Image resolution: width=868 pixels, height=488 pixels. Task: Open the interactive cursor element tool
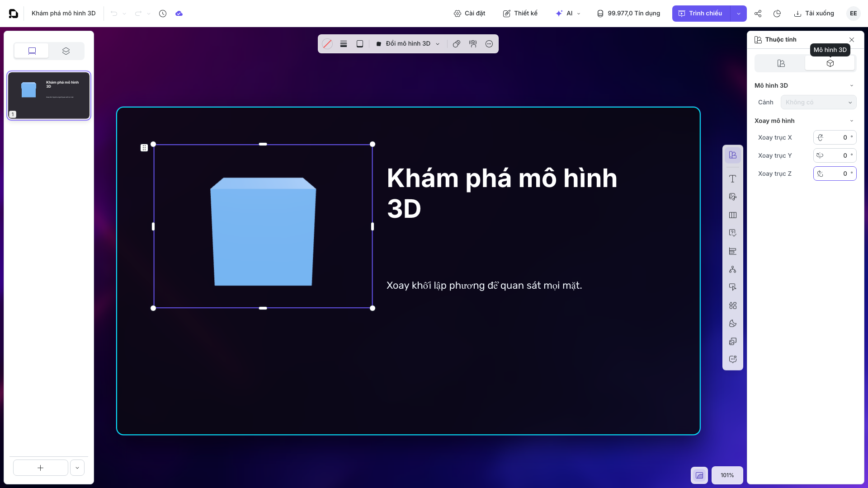[x=733, y=287]
